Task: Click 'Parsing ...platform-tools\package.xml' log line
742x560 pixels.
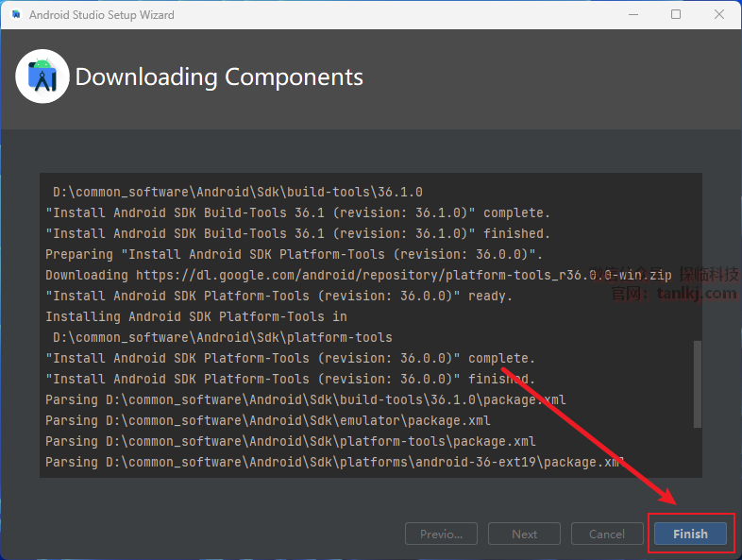Action: tap(291, 441)
